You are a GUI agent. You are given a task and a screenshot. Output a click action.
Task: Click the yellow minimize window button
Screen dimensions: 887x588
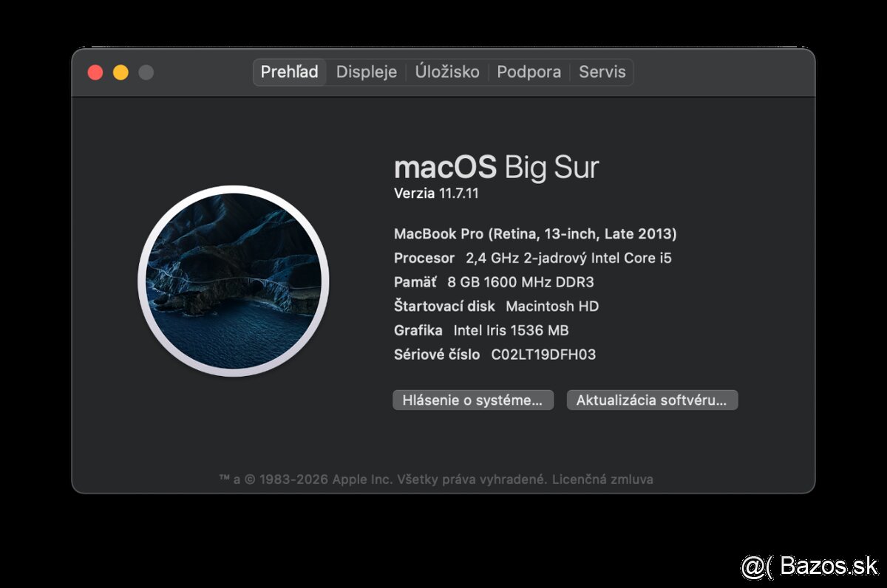click(x=120, y=72)
